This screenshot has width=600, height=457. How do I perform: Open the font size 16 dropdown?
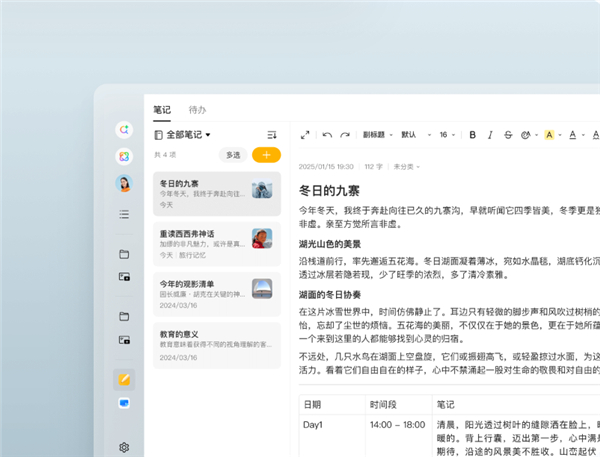[447, 135]
